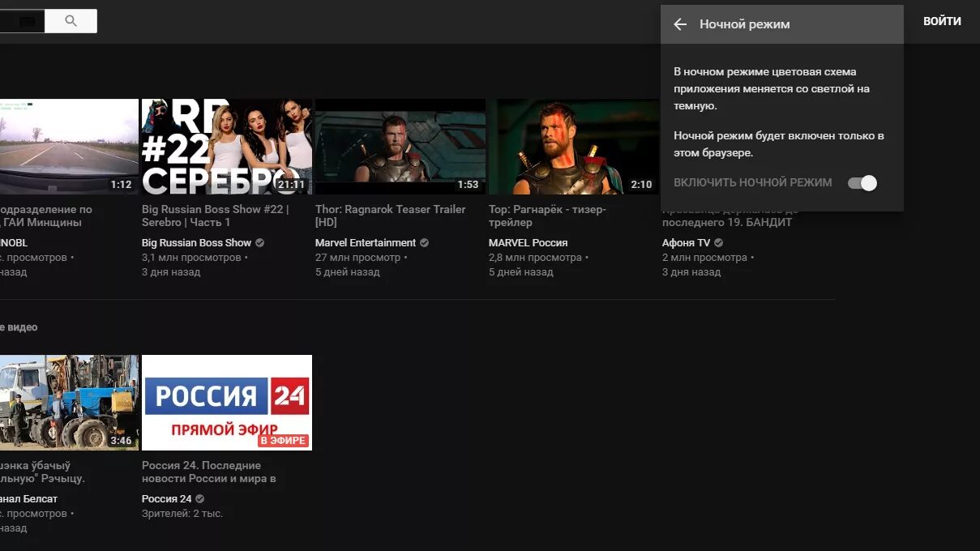Click the 3:46 duration badge
Viewport: 980px width, 551px height.
click(x=121, y=441)
